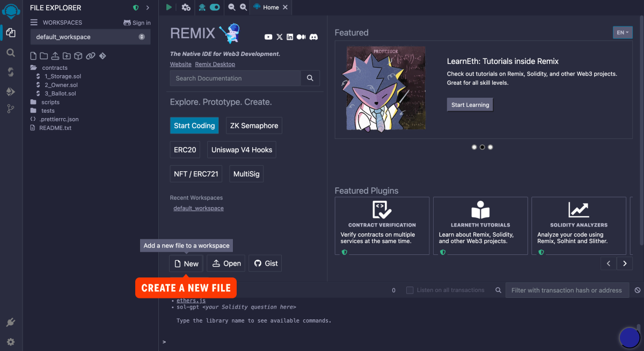Select the first carousel dot under Featured
This screenshot has width=644, height=351.
tap(474, 147)
